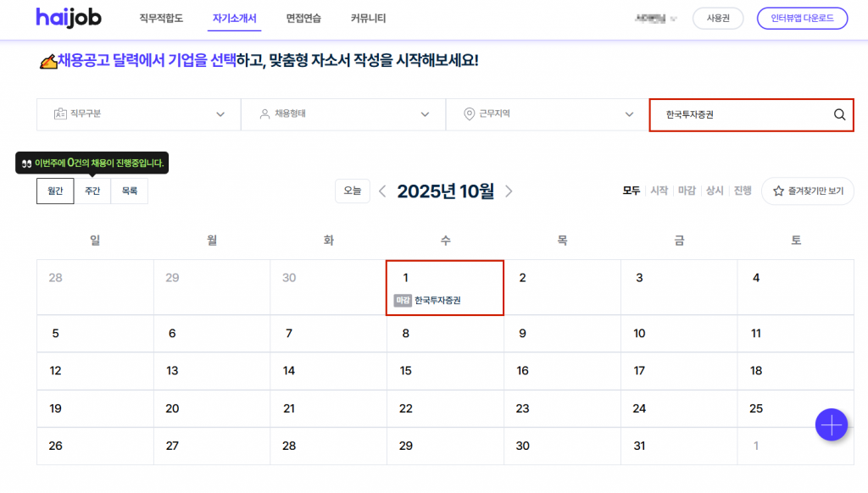This screenshot has height=493, width=868.
Task: Click the search magnifier icon
Action: pyautogui.click(x=839, y=115)
